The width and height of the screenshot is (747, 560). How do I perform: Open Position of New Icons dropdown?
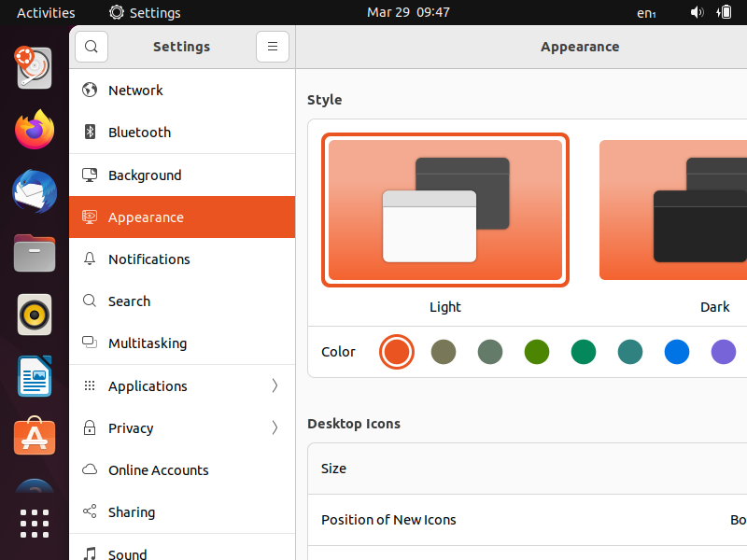click(736, 520)
